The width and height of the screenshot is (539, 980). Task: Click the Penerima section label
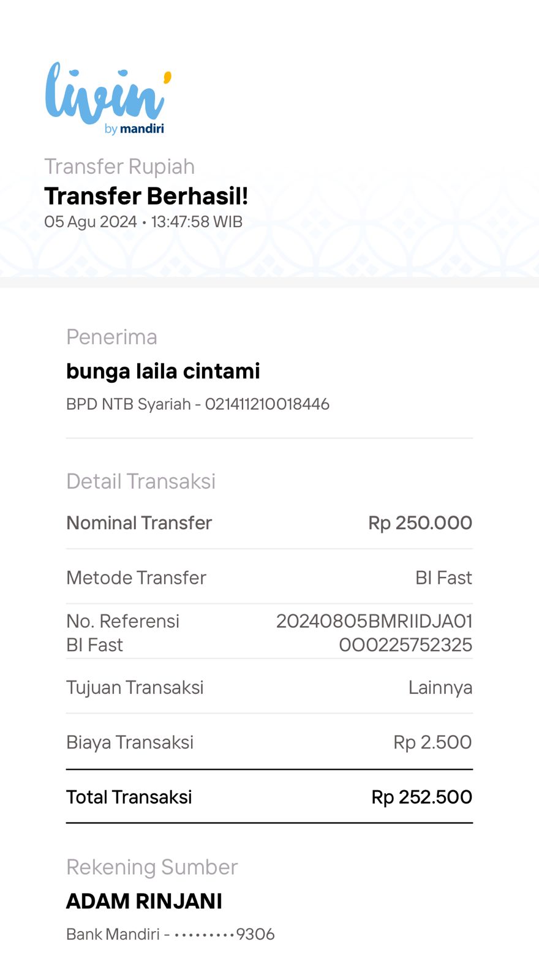click(x=111, y=337)
